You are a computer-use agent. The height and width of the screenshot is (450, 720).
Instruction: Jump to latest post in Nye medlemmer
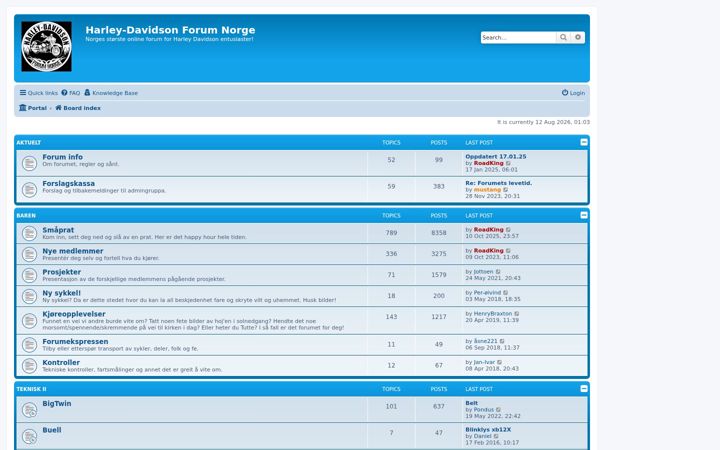click(x=508, y=251)
